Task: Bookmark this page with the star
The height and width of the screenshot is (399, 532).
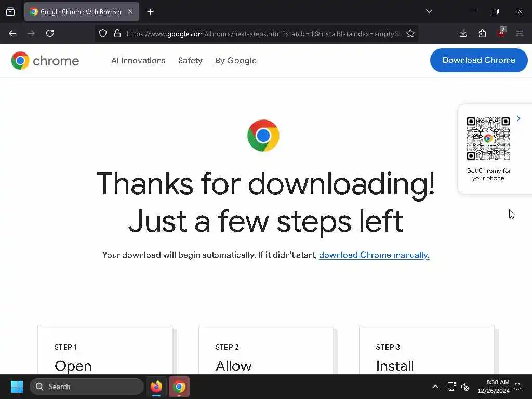Action: tap(410, 33)
